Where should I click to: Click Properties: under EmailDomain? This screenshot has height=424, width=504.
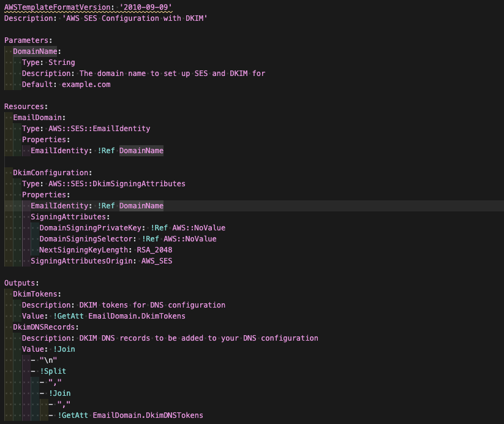click(x=46, y=140)
